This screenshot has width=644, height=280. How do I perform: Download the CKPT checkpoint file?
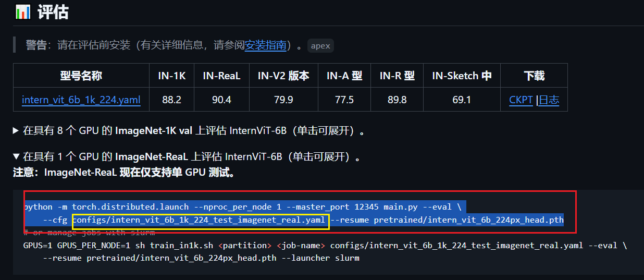pos(521,100)
